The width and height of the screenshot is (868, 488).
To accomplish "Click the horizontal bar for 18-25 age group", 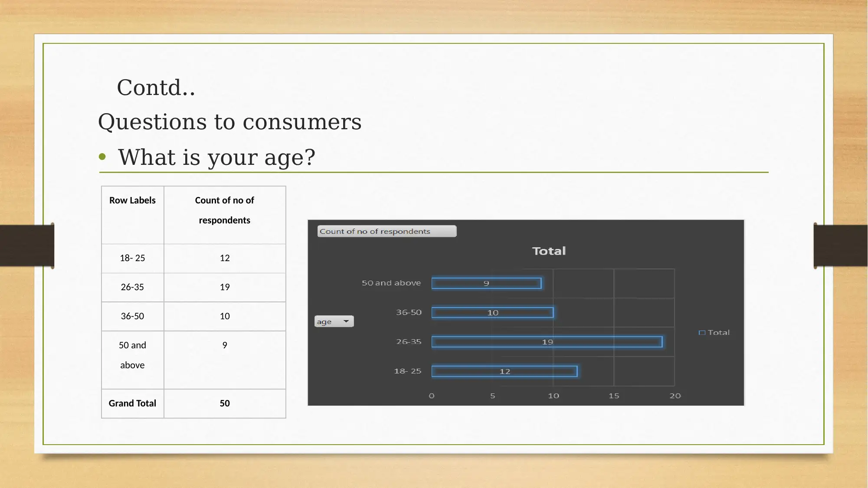I will coord(504,371).
